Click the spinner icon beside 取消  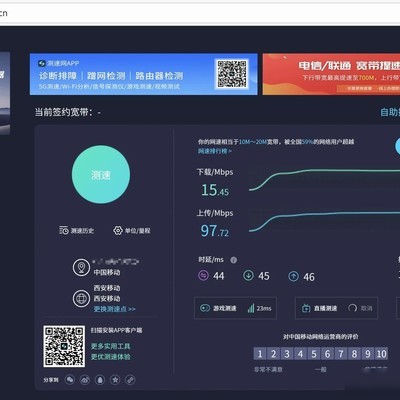click(352, 308)
